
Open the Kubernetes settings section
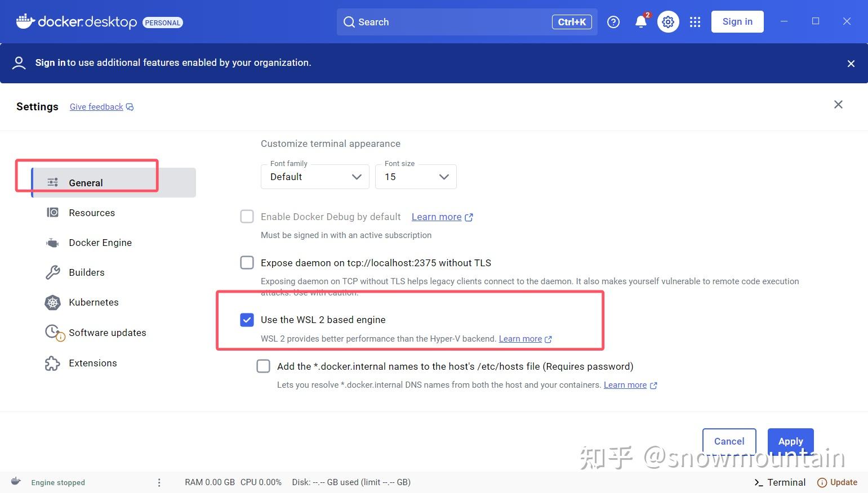click(93, 302)
